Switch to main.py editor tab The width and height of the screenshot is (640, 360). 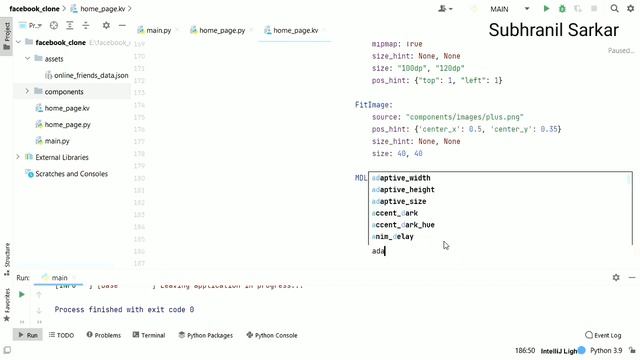tap(155, 30)
